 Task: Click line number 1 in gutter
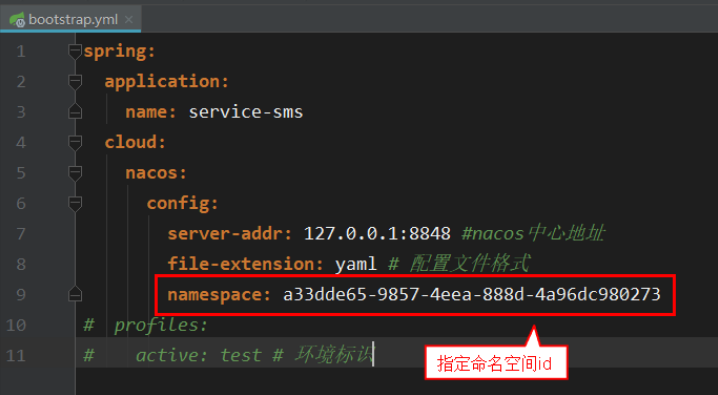coord(21,51)
